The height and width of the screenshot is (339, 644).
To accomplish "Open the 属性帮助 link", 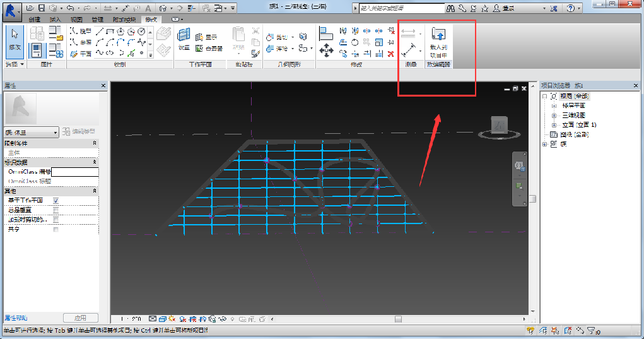I will (x=16, y=318).
